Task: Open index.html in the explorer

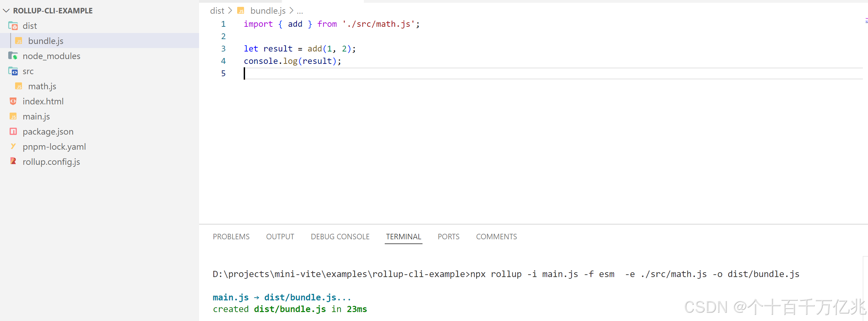Action: 43,101
